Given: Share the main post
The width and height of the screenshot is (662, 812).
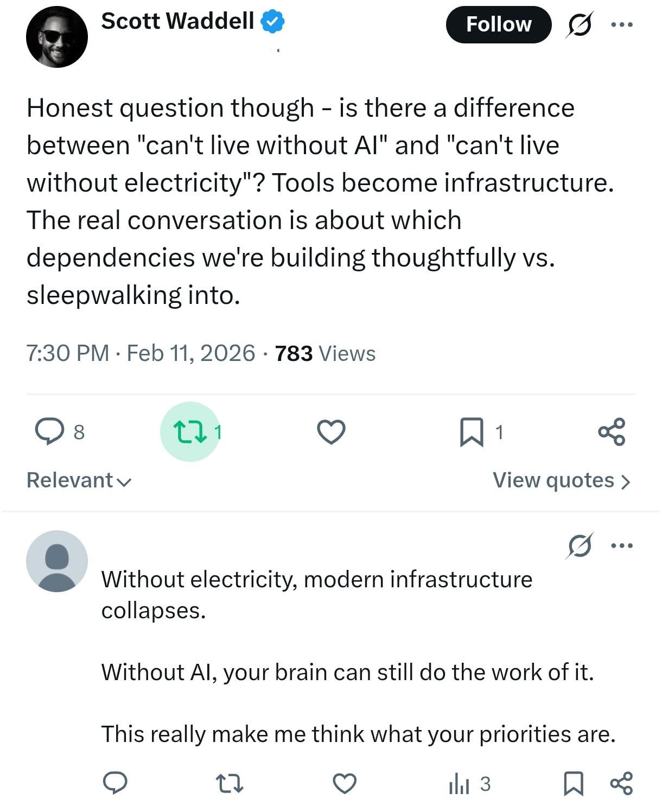Looking at the screenshot, I should [x=612, y=432].
